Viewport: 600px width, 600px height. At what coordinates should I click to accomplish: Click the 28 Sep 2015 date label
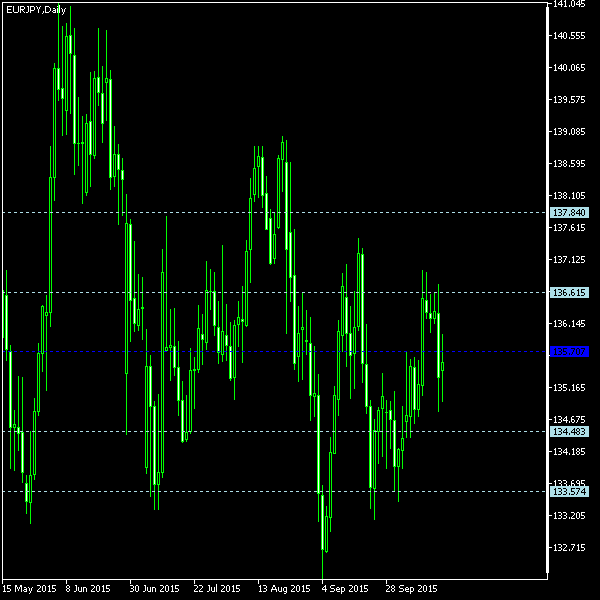(x=411, y=589)
